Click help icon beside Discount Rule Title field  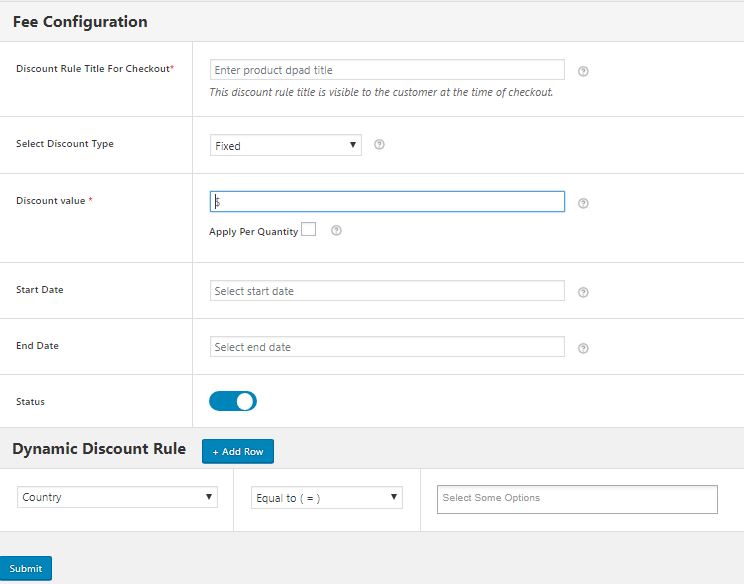click(583, 71)
